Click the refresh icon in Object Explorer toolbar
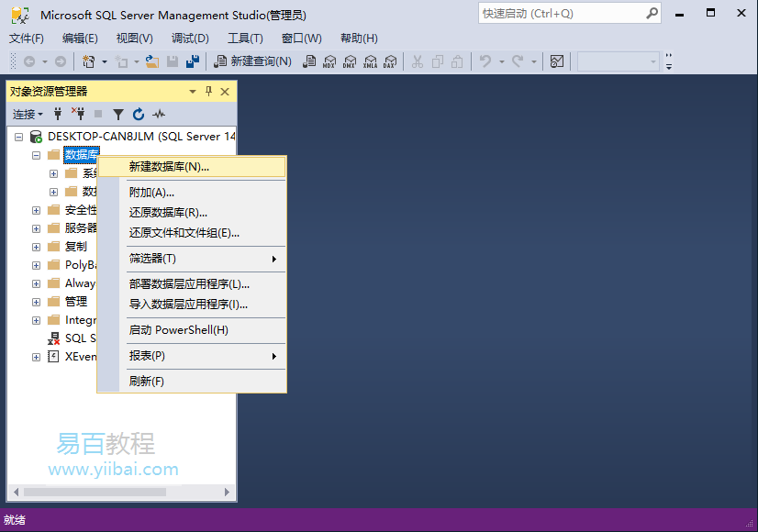The width and height of the screenshot is (758, 532). click(139, 114)
